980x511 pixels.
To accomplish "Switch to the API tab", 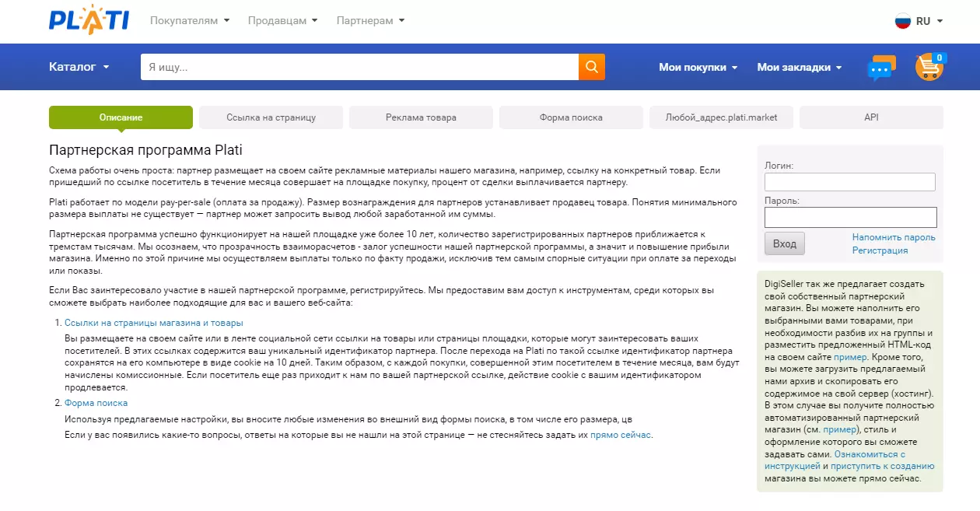I will pos(871,117).
